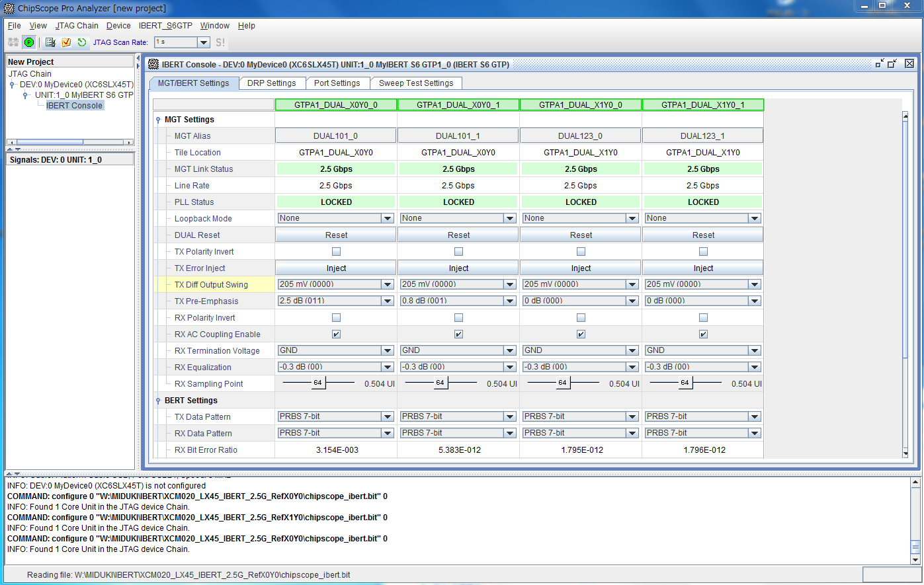Open the JTAG Scan Rate dropdown
The width and height of the screenshot is (924, 585).
[204, 42]
